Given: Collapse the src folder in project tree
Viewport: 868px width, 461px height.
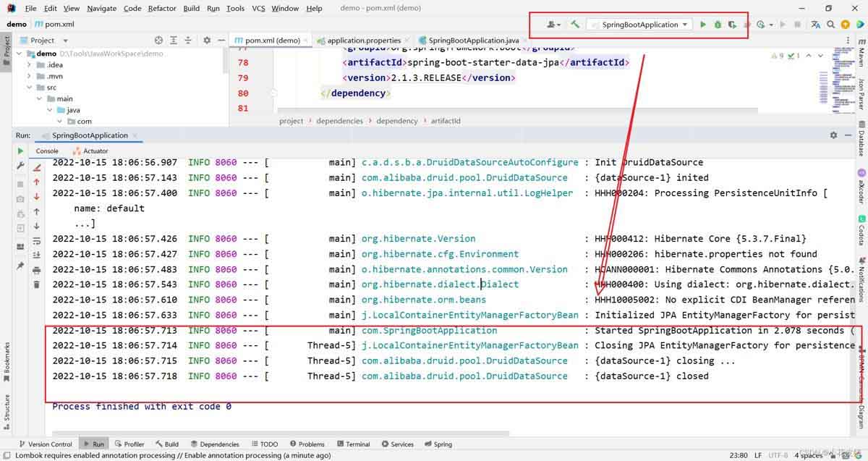Looking at the screenshot, I should click(x=30, y=88).
